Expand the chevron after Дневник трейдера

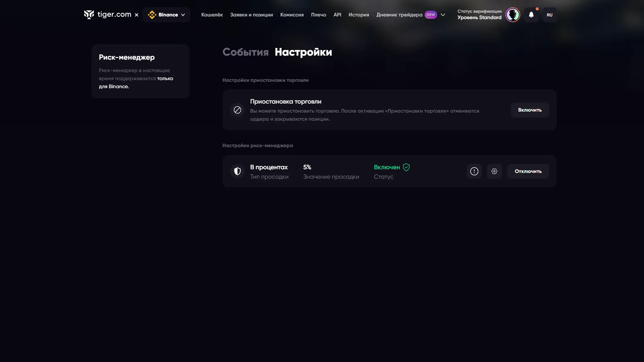[x=443, y=15]
